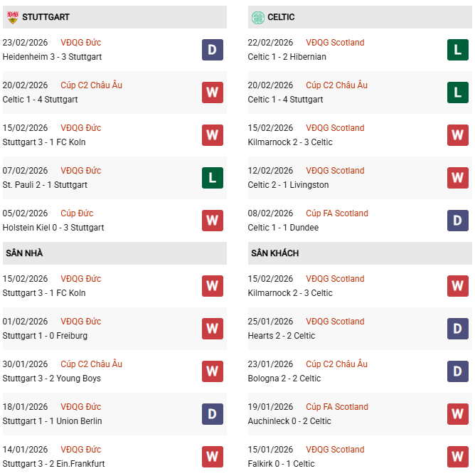
Task: Open the Cúp Đức link for Holstein Kiel match
Action: (x=77, y=213)
